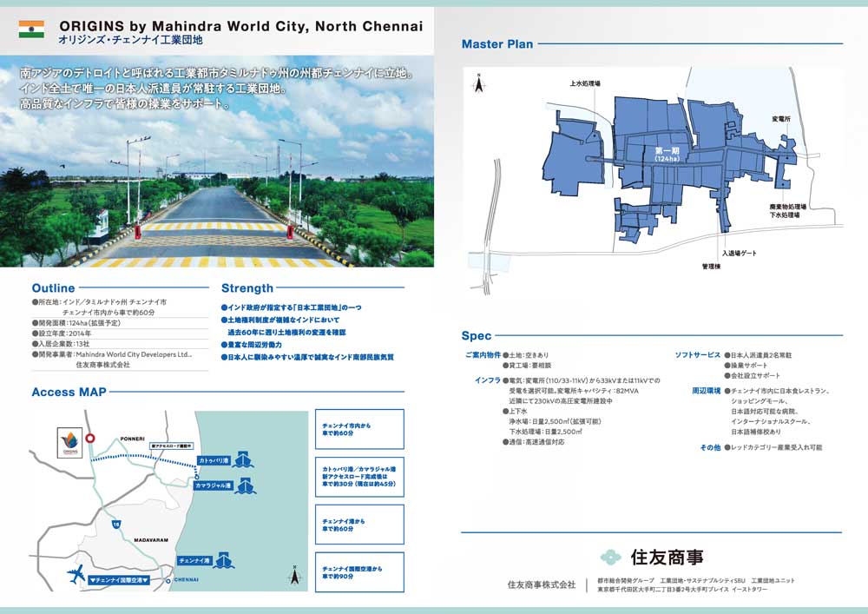
Task: Click the '所在地:インド/タミルナドゥ州 チェンナイ市' row
Action: click(x=100, y=302)
